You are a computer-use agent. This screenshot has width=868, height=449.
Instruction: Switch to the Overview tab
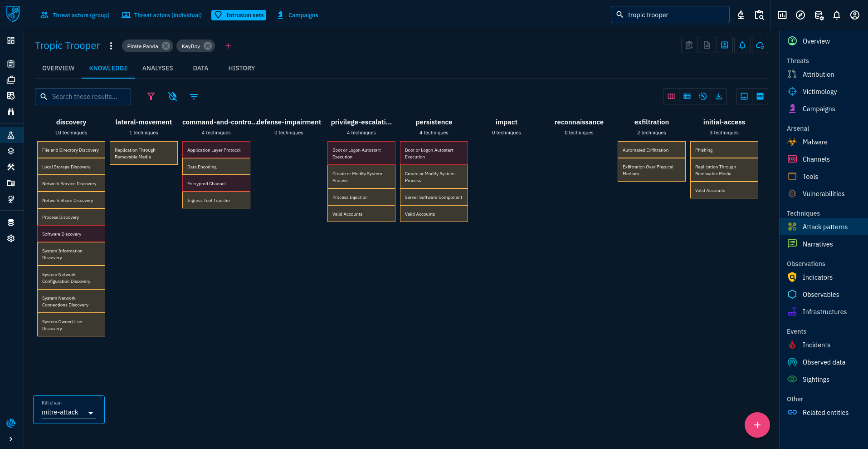point(58,68)
